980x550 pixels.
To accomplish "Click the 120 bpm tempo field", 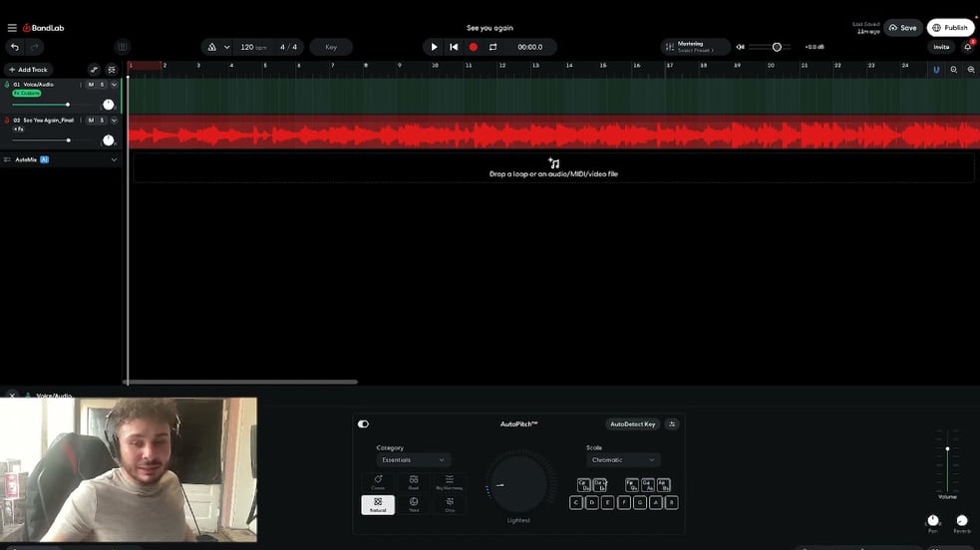I will [x=254, y=47].
